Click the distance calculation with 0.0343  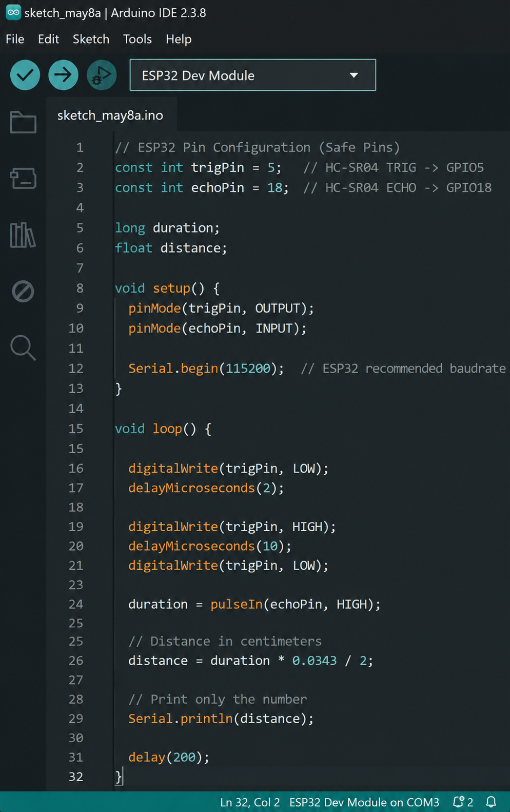point(250,661)
